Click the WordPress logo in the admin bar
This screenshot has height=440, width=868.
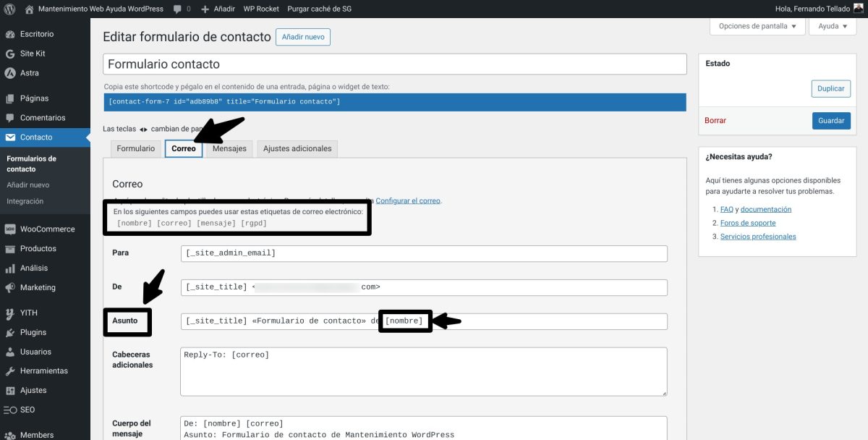[x=9, y=9]
